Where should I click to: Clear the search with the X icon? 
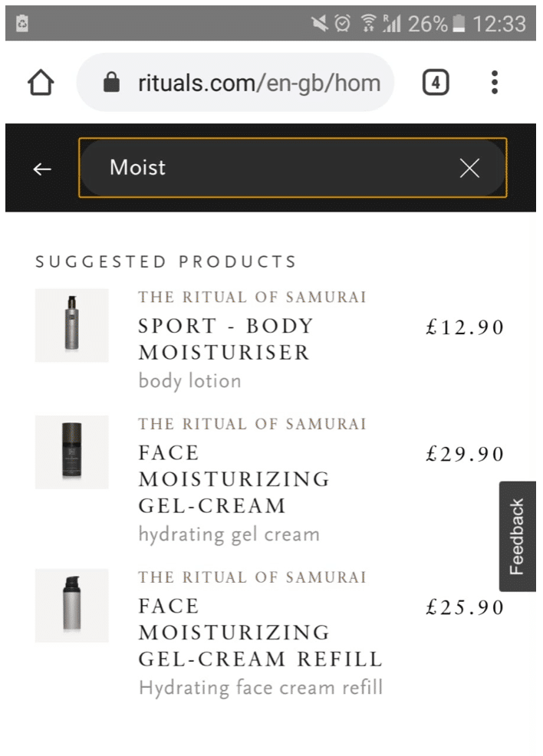tap(470, 168)
